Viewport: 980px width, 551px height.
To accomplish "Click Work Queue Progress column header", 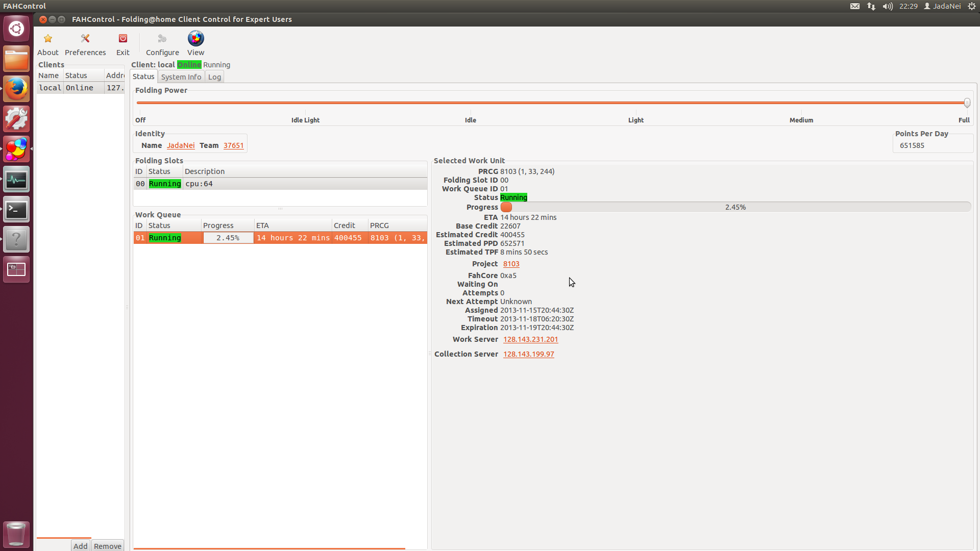I will [x=228, y=226].
